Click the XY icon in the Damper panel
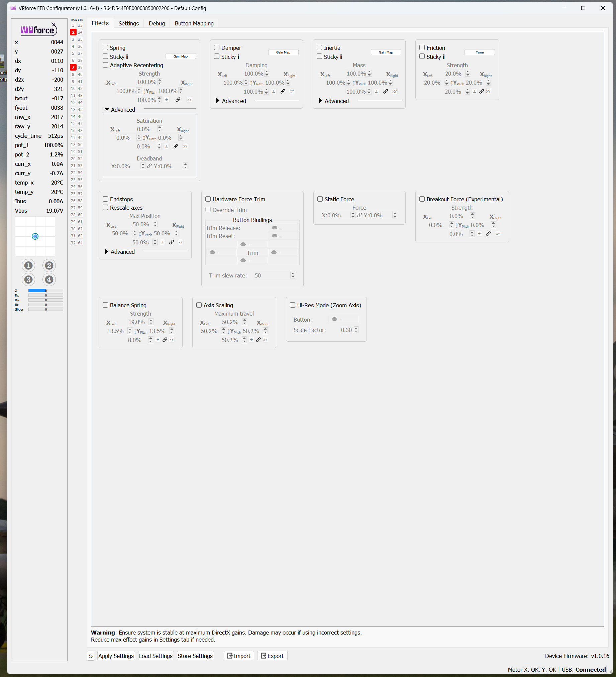Image resolution: width=616 pixels, height=677 pixels. coord(292,91)
